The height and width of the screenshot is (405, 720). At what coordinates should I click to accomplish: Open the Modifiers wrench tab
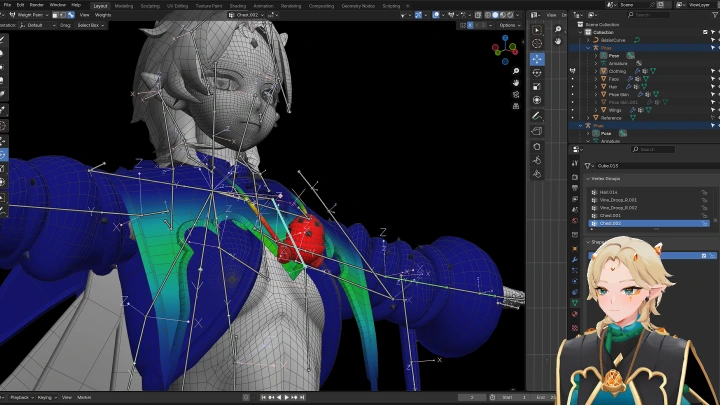point(575,260)
